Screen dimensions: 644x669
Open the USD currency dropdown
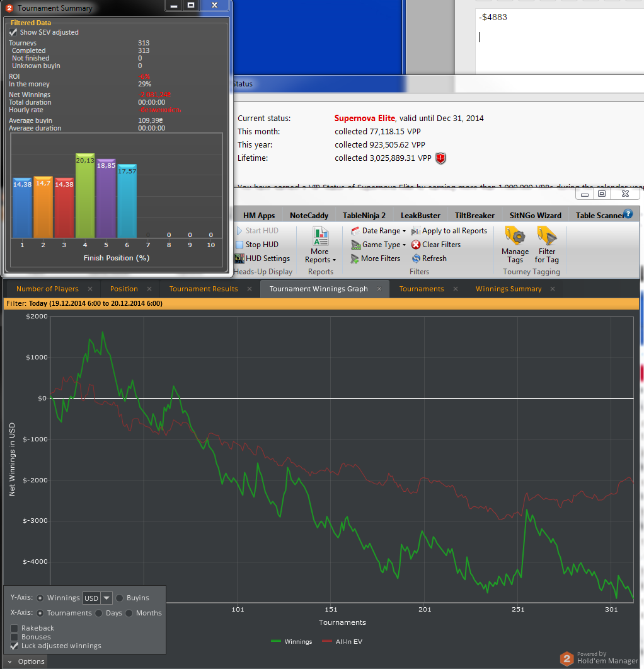pos(106,598)
